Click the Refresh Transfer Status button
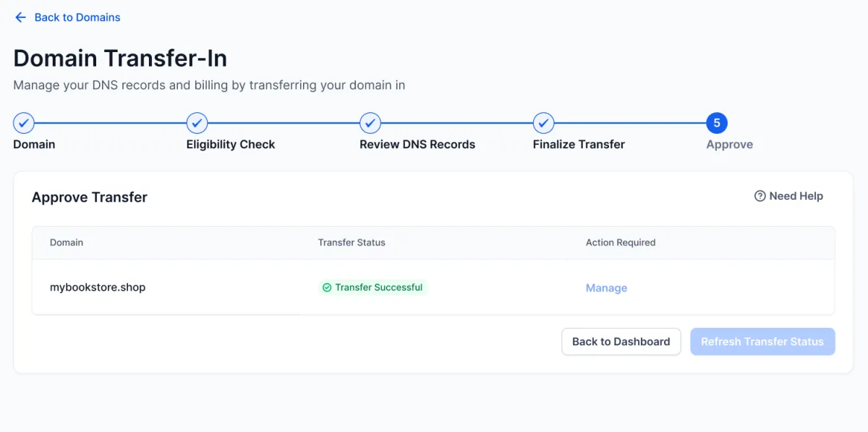This screenshot has width=868, height=432. click(762, 342)
